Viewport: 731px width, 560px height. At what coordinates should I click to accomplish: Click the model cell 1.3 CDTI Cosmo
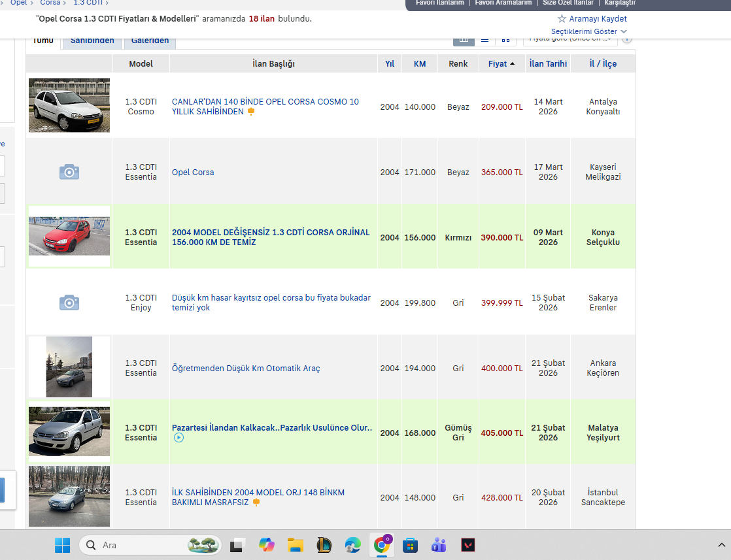pyautogui.click(x=141, y=107)
